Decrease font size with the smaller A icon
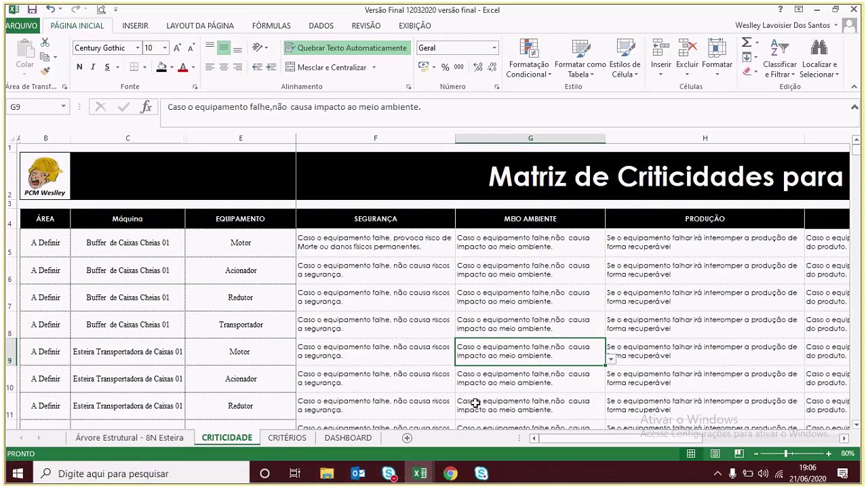Image resolution: width=868 pixels, height=488 pixels. [191, 48]
